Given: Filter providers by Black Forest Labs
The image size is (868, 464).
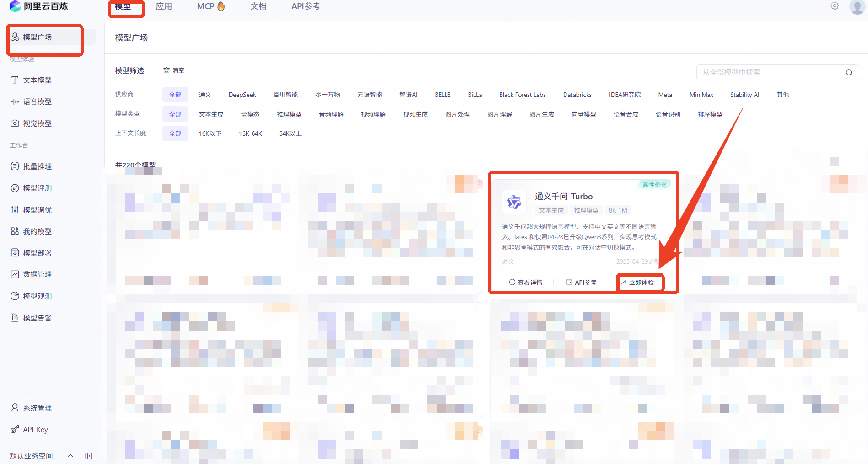Looking at the screenshot, I should point(523,95).
